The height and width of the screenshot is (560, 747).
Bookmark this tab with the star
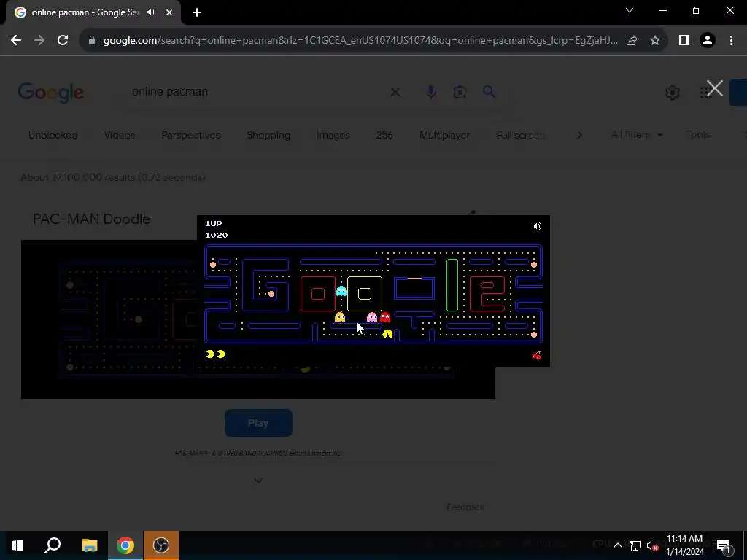click(x=655, y=41)
